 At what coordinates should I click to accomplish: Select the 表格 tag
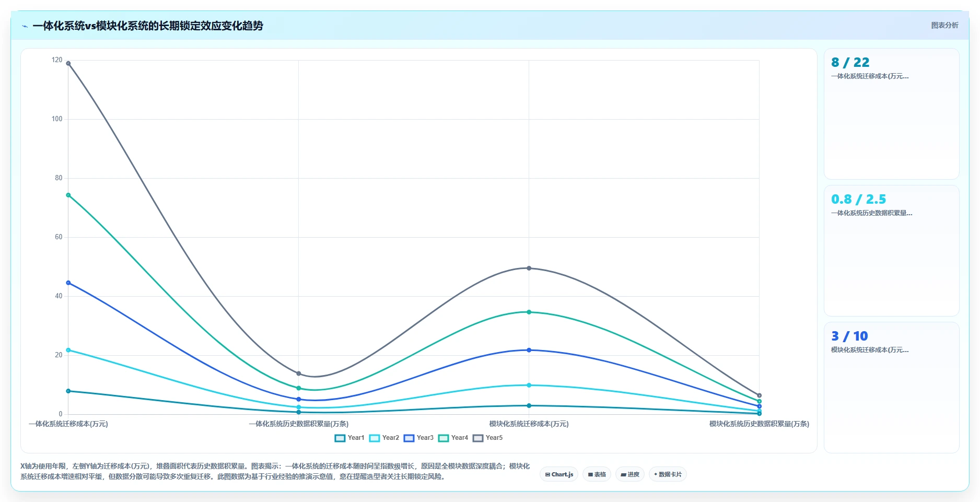(x=597, y=474)
